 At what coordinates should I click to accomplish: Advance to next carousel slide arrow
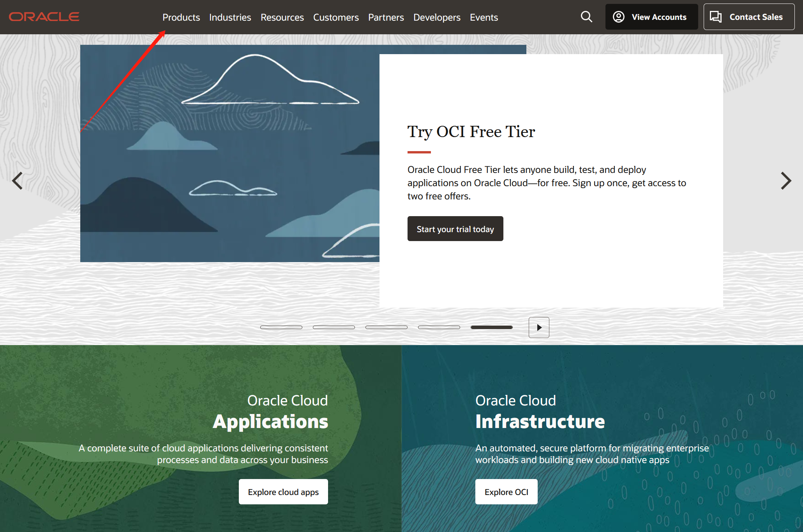[786, 181]
